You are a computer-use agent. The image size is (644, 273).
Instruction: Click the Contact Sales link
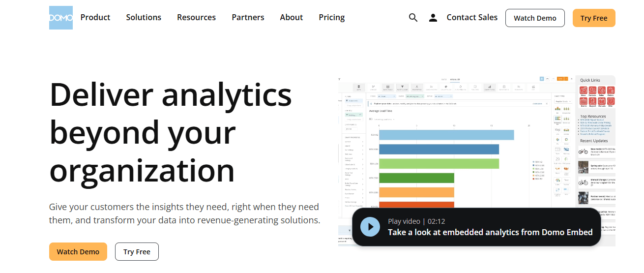tap(472, 18)
